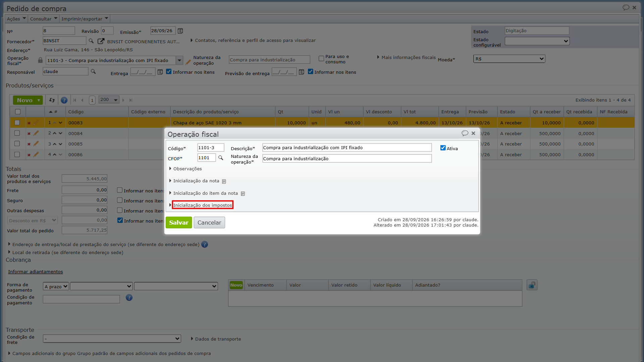Click the lock icon next to installments table

(532, 285)
